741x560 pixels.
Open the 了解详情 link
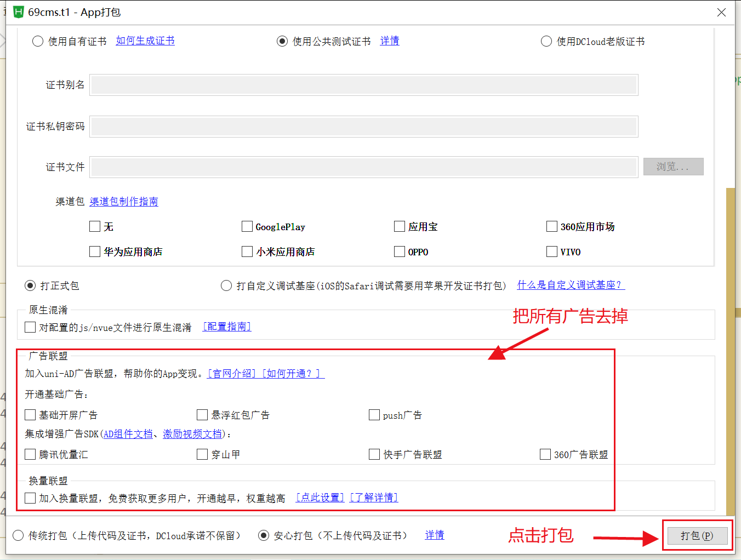tap(374, 498)
